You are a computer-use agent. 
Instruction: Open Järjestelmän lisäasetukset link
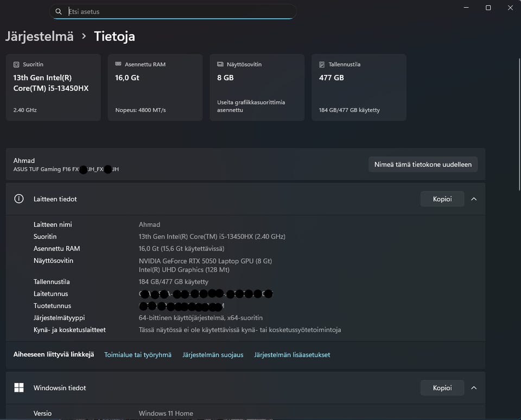click(292, 355)
